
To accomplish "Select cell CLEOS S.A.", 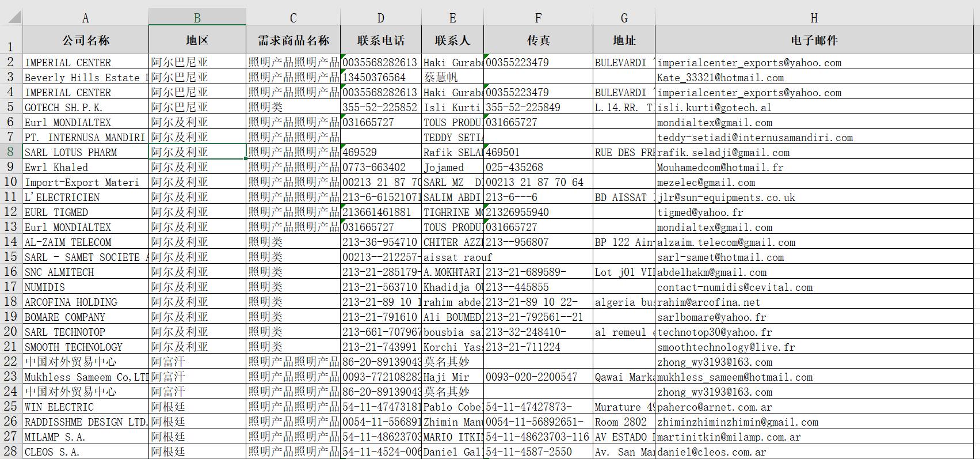I will [x=86, y=452].
